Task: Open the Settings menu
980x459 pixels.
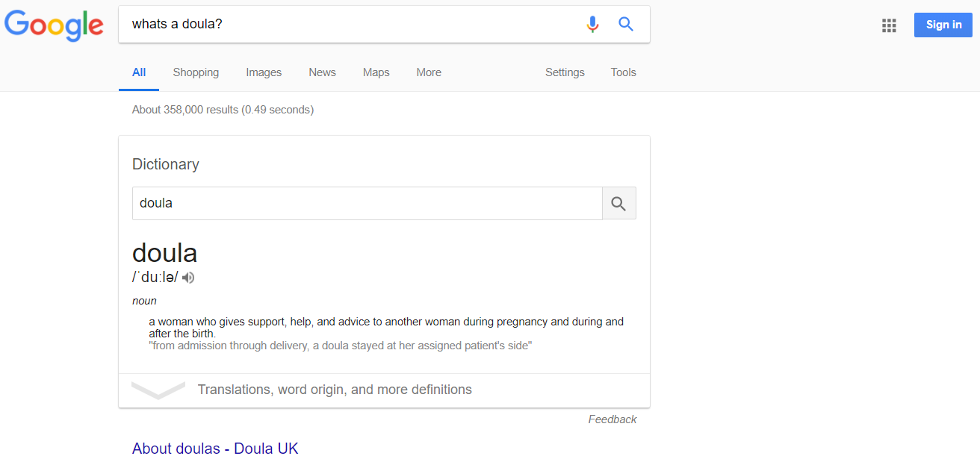Action: point(565,72)
